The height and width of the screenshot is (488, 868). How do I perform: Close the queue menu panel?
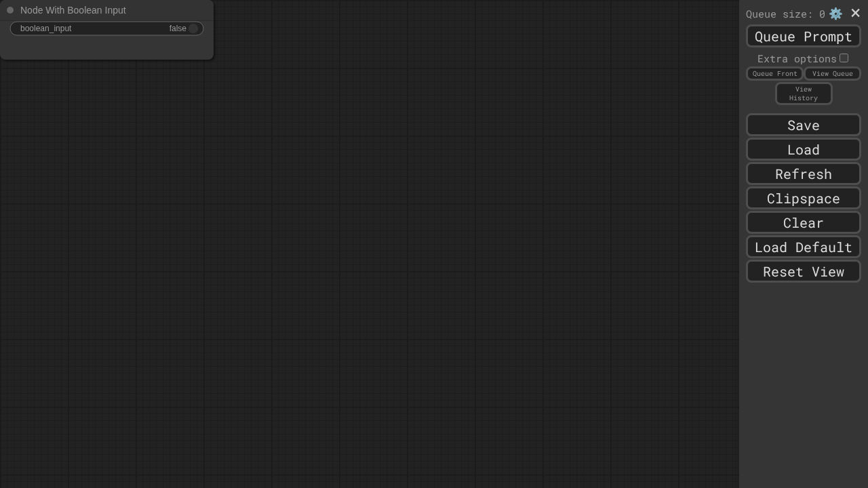(x=855, y=13)
